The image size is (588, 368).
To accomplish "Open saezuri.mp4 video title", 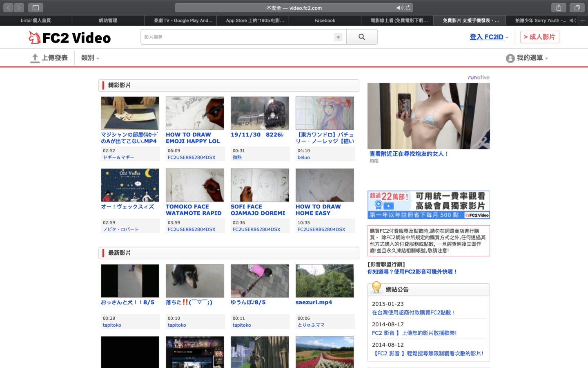I will [x=314, y=302].
